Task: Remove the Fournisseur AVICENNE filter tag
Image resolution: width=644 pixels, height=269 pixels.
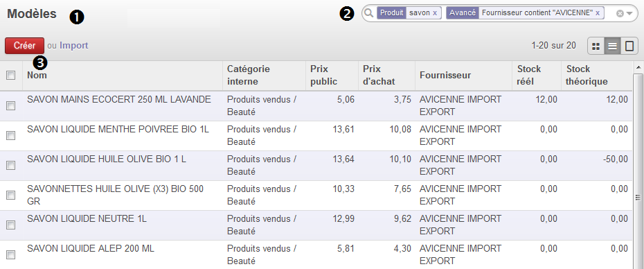Action: [598, 13]
